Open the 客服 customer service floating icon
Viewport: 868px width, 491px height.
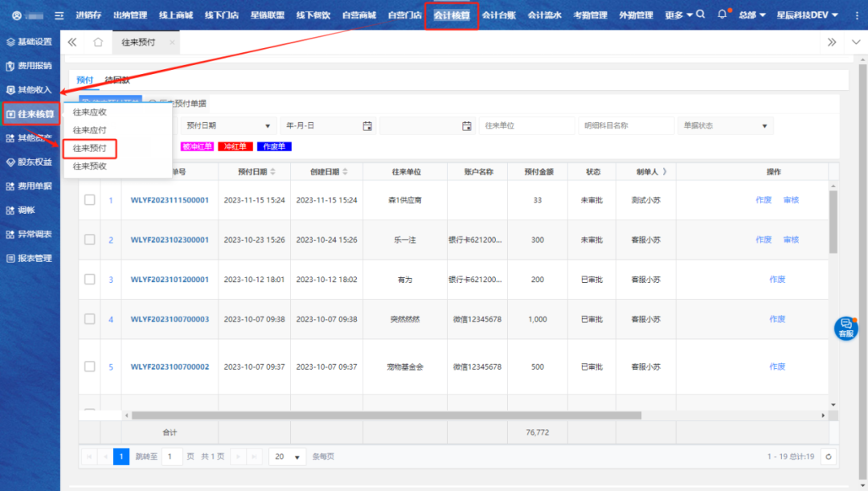point(845,327)
